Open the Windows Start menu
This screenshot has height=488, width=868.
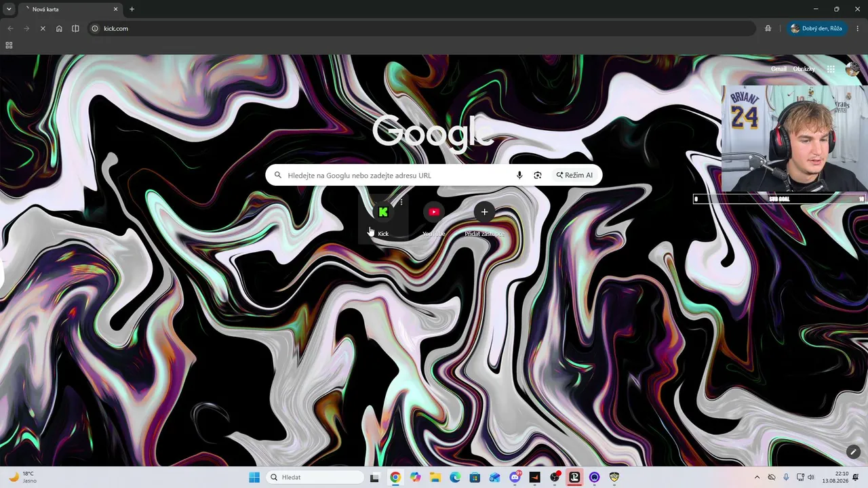pyautogui.click(x=254, y=477)
